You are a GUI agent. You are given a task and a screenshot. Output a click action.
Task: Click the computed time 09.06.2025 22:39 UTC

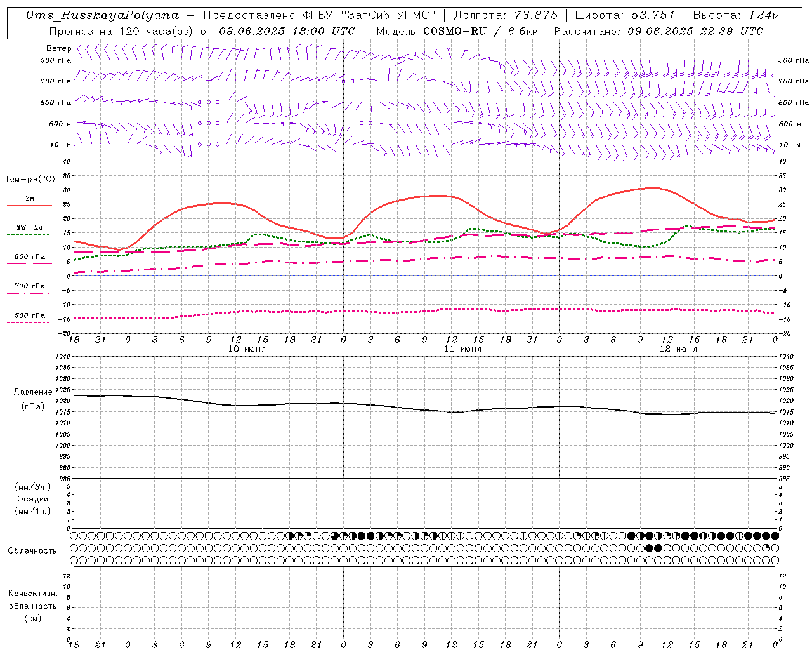[x=695, y=31]
